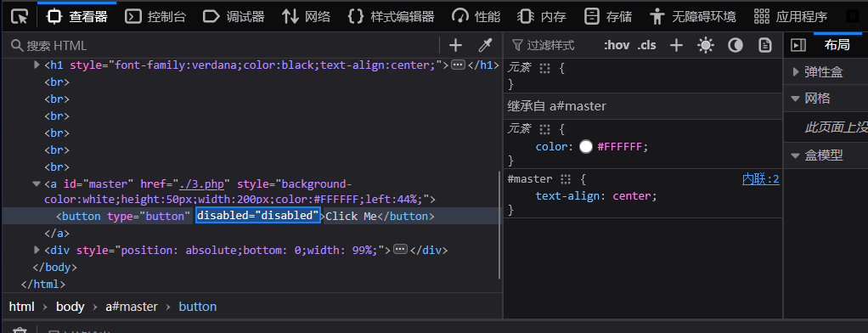Select the 布局 sidebar tab

(x=837, y=44)
